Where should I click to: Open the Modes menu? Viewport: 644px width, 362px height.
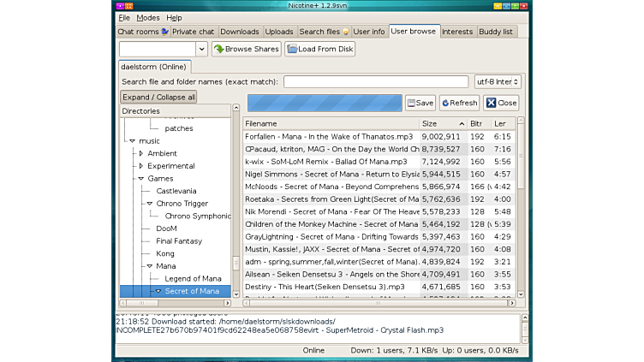click(147, 17)
